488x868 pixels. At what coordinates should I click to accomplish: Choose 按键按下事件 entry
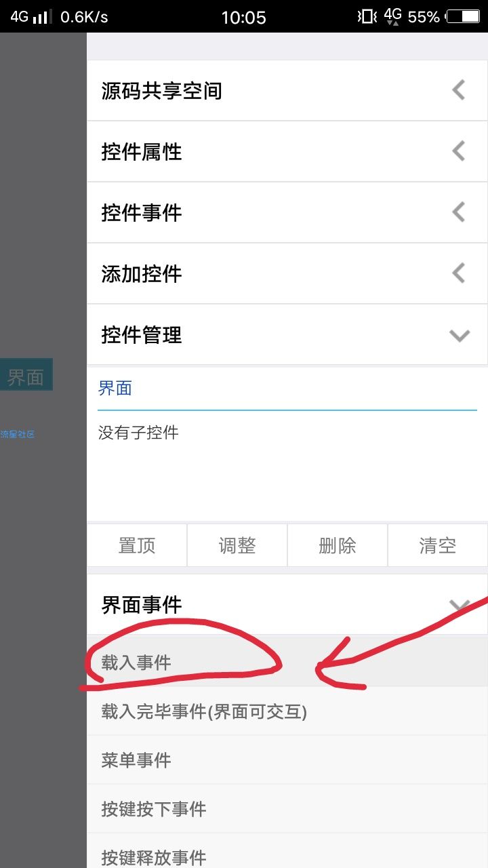pyautogui.click(x=287, y=809)
